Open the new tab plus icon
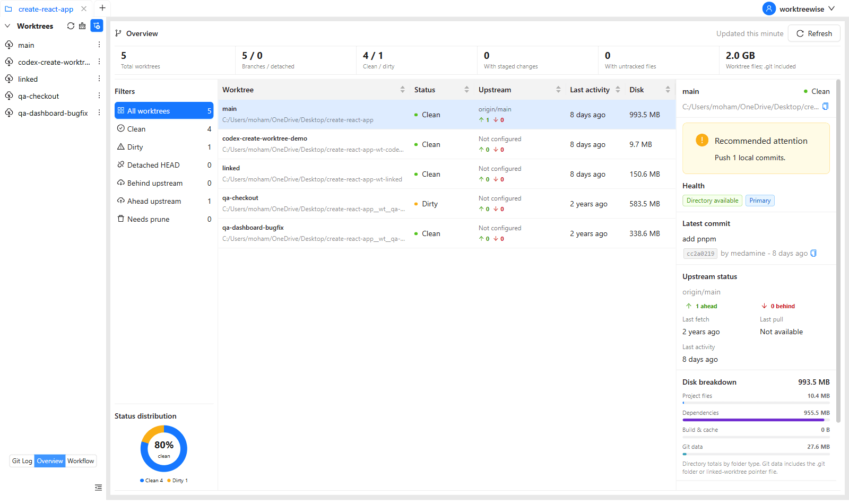 pos(102,8)
